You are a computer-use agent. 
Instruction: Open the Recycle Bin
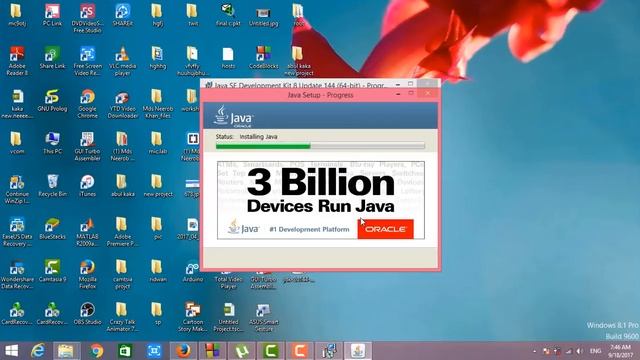click(52, 186)
